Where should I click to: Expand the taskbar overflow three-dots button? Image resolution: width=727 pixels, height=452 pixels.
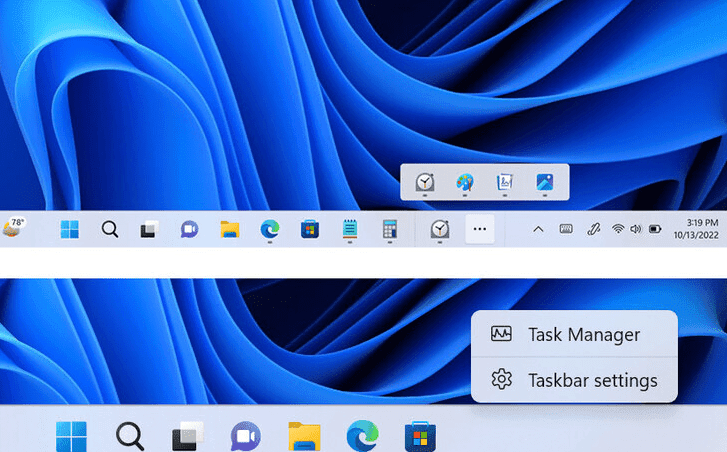[x=480, y=229]
